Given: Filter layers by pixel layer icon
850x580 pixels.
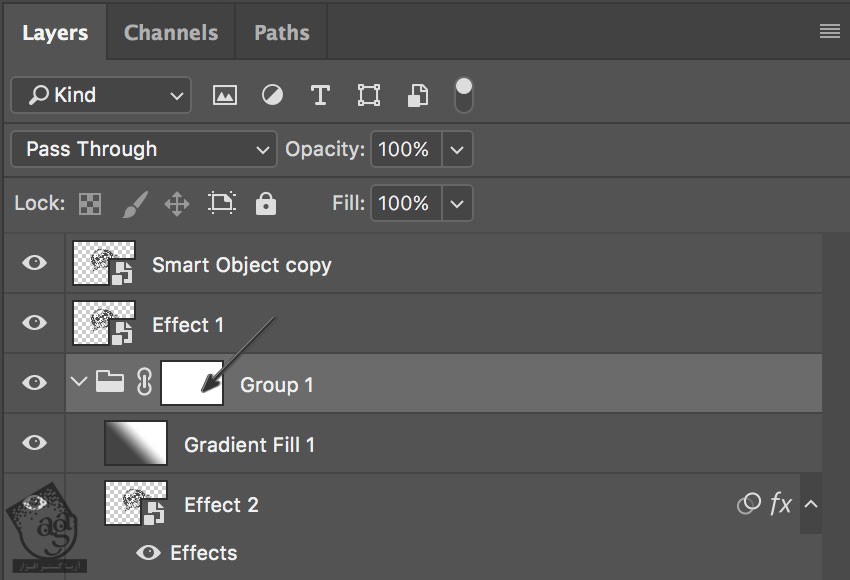Looking at the screenshot, I should [x=225, y=95].
